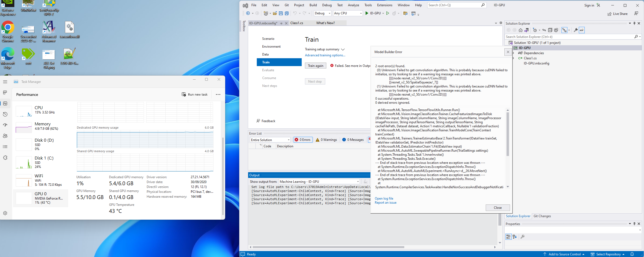Select the Home icon in Solution Explorer
The image size is (644, 257).
coord(521,30)
